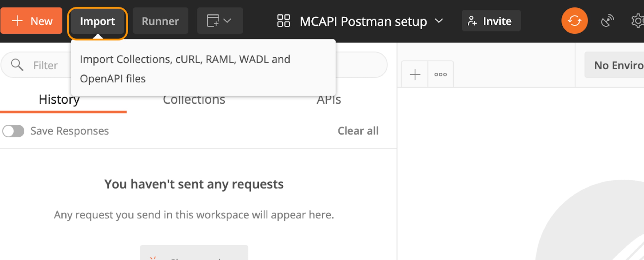Switch to the APIs tab
The height and width of the screenshot is (260, 644).
[329, 100]
